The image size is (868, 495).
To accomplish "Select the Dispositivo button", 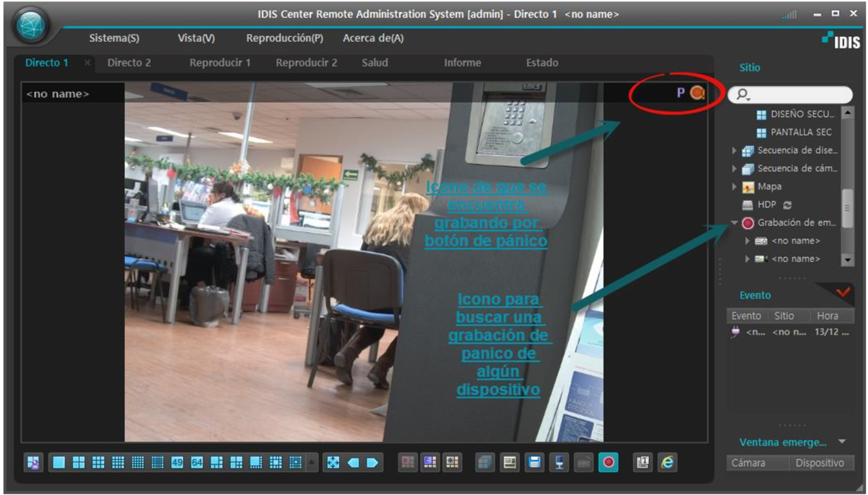I will pos(819,463).
